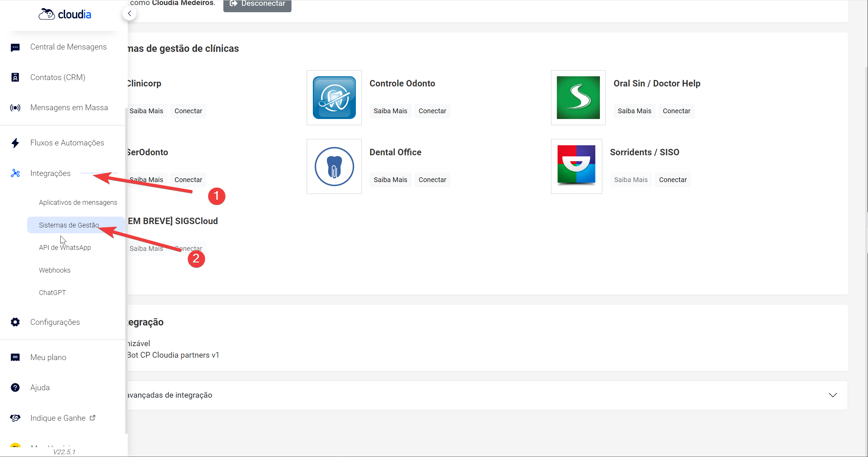
Task: Open Configurações menu
Action: pyautogui.click(x=55, y=322)
